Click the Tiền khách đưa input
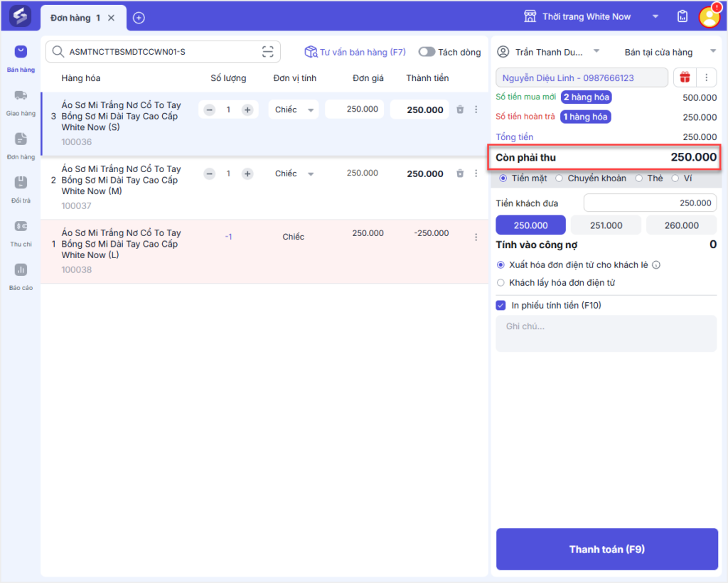The width and height of the screenshot is (728, 583). (650, 203)
